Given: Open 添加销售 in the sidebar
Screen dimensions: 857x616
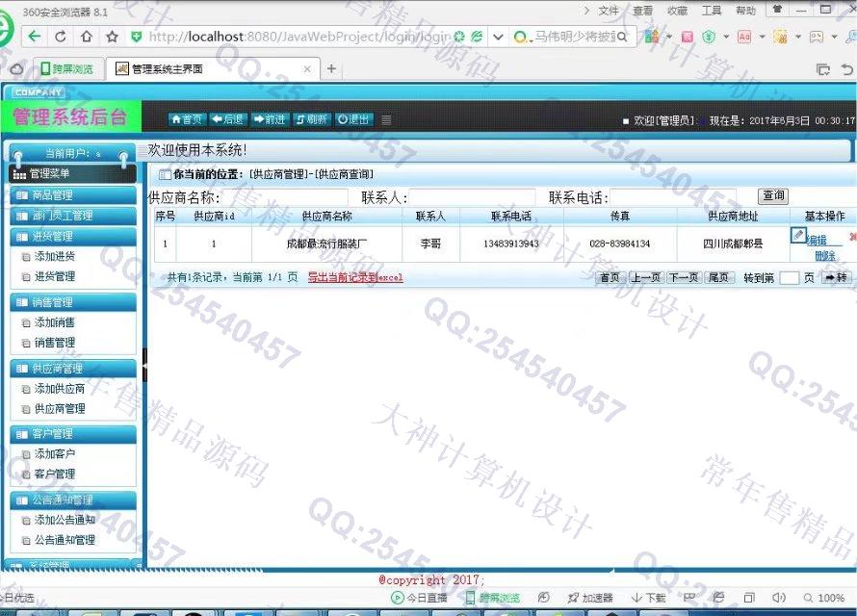Looking at the screenshot, I should (55, 322).
